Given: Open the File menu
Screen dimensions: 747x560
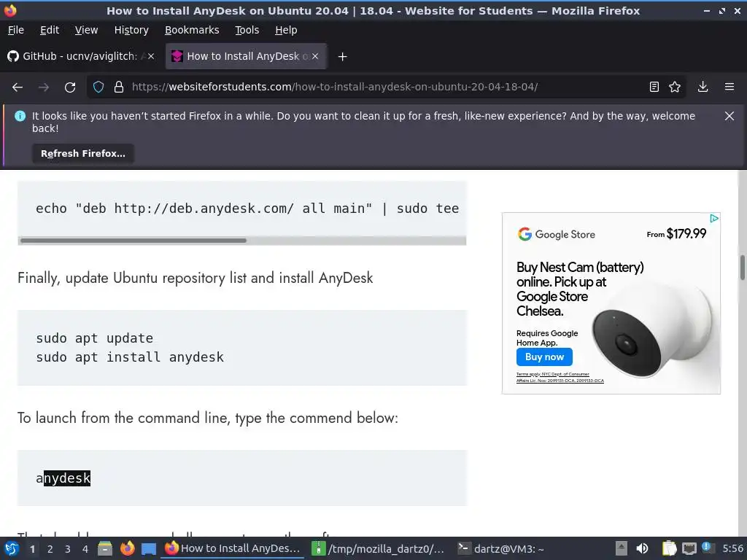Looking at the screenshot, I should coord(16,30).
